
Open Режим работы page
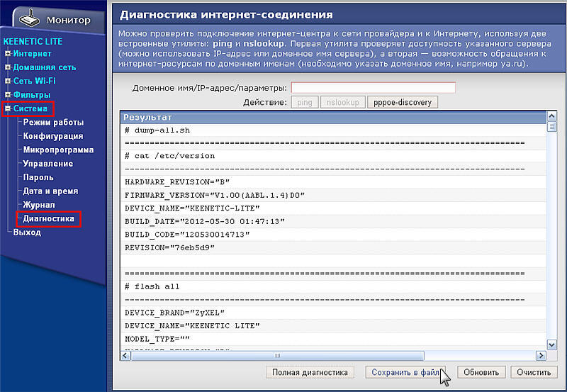[53, 123]
